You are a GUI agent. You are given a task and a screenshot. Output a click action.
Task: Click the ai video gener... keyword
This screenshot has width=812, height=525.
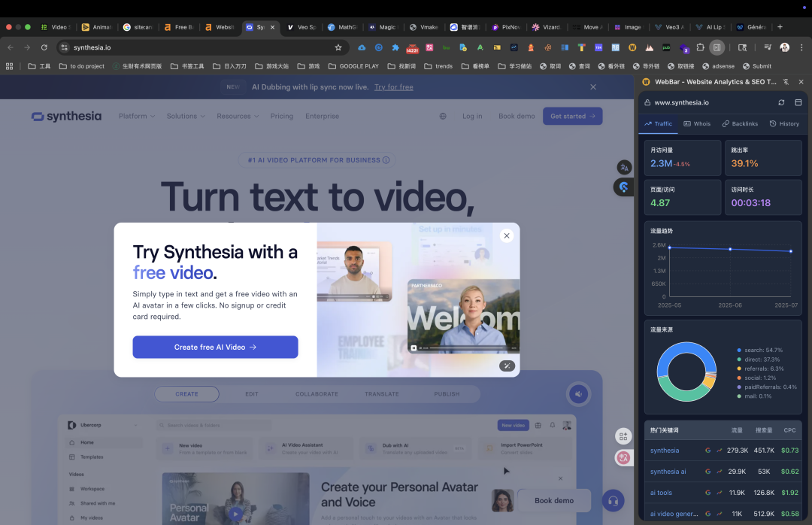(x=674, y=514)
